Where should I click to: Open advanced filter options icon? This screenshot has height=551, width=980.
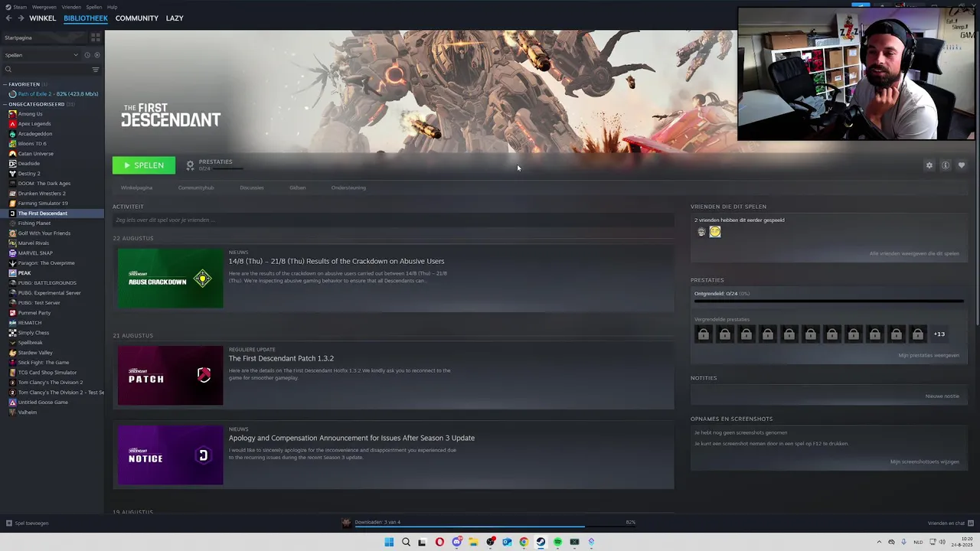[x=96, y=70]
